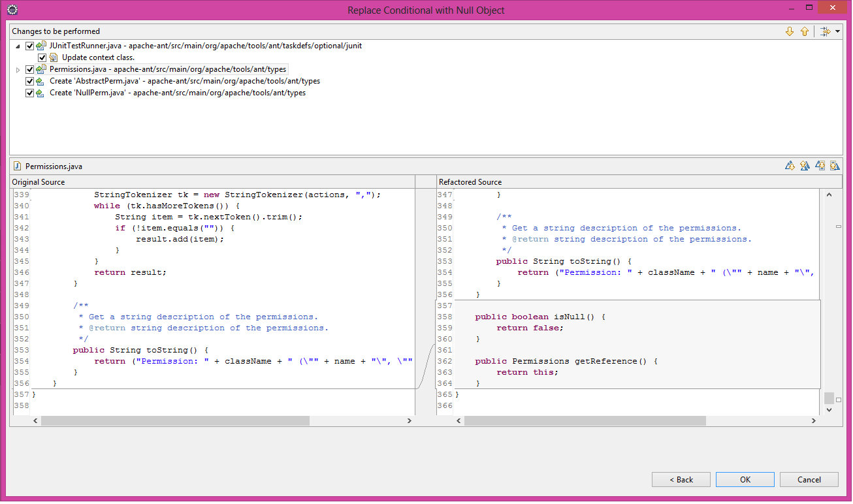The height and width of the screenshot is (504, 853).
Task: Maximize the Replace Conditional dialog window
Action: [810, 8]
